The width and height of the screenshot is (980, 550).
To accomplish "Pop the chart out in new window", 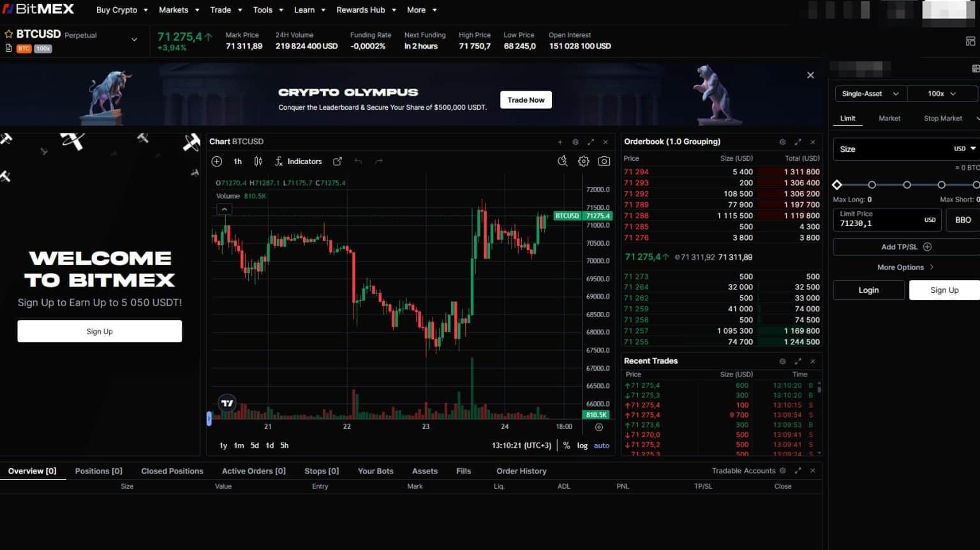I will point(338,161).
